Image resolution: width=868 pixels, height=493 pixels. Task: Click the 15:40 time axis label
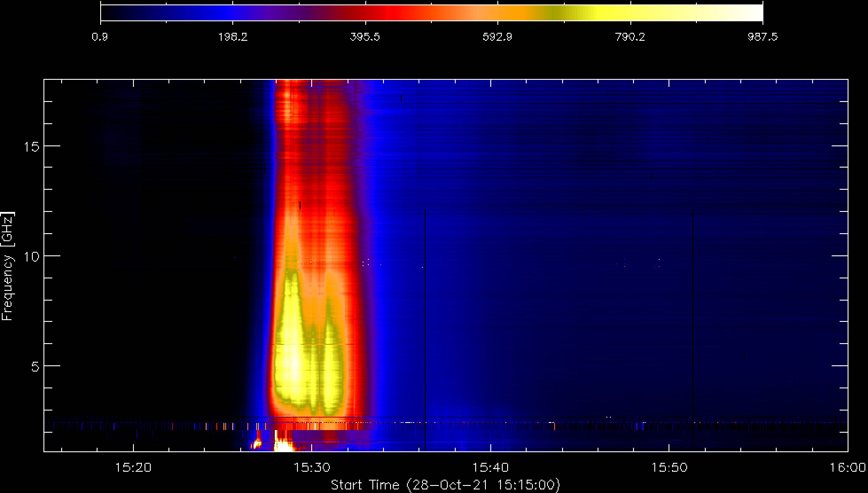tap(490, 468)
